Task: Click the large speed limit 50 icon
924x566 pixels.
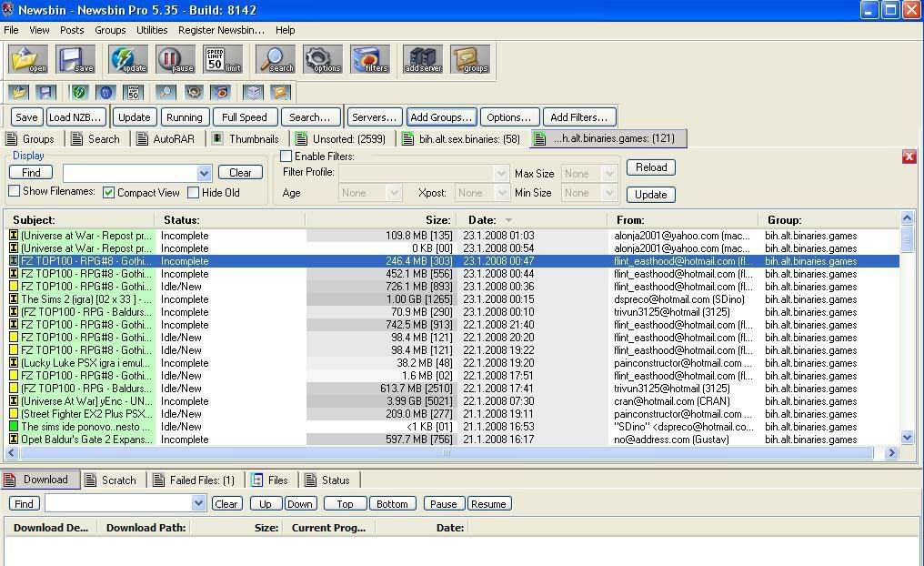Action: (222, 59)
